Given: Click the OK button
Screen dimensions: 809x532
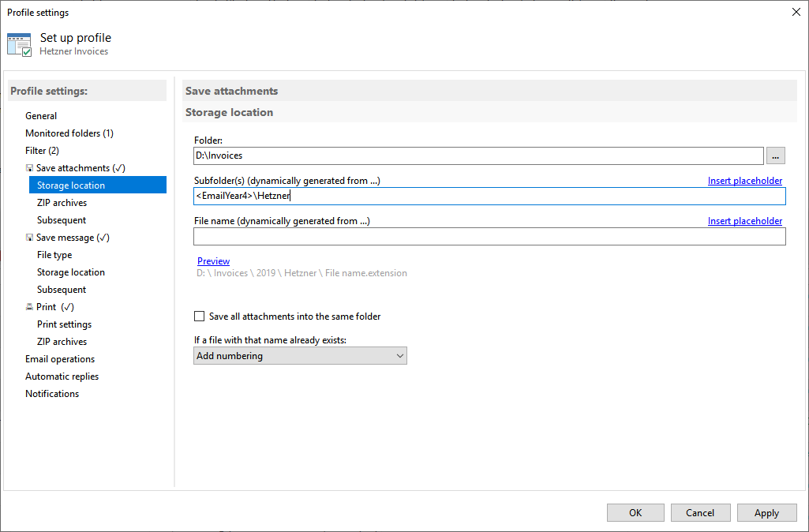Looking at the screenshot, I should coord(635,513).
